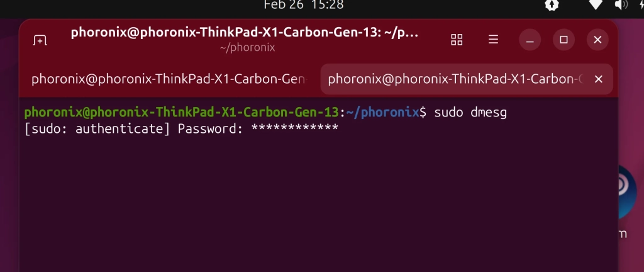Show the tab overview grid

(457, 40)
